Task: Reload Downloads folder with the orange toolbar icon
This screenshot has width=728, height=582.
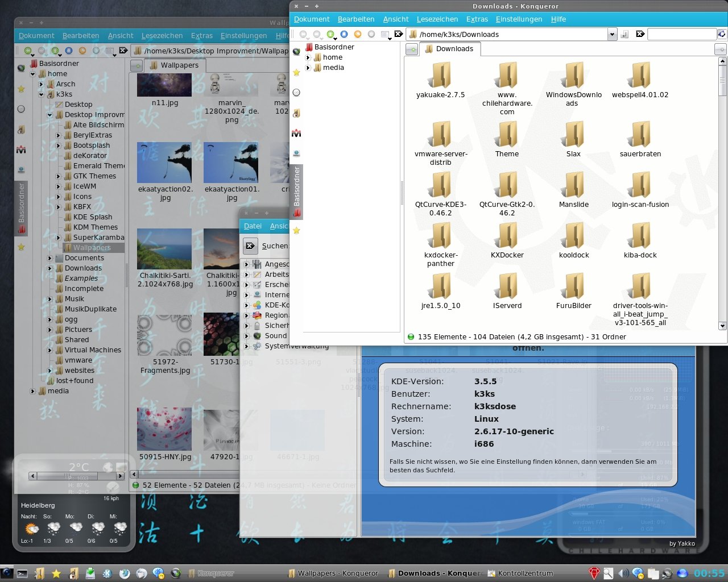Action: [x=358, y=34]
